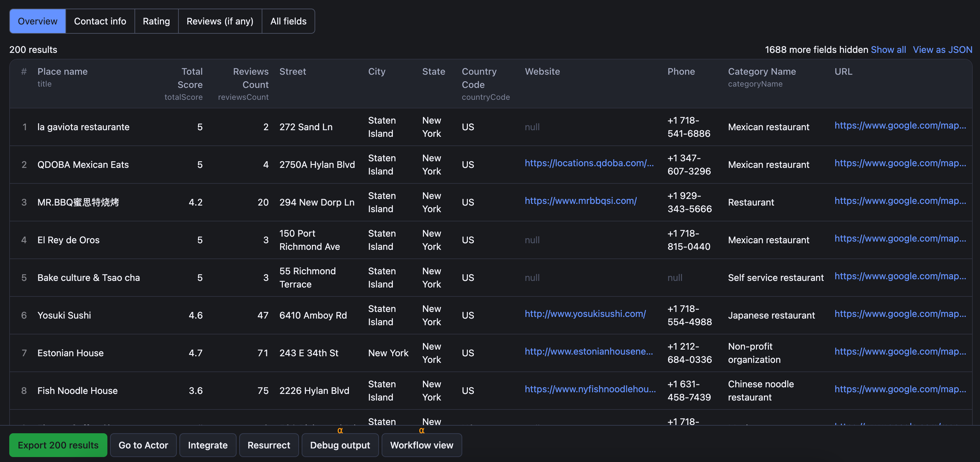The width and height of the screenshot is (980, 462).
Task: Click the City column header
Action: [377, 71]
